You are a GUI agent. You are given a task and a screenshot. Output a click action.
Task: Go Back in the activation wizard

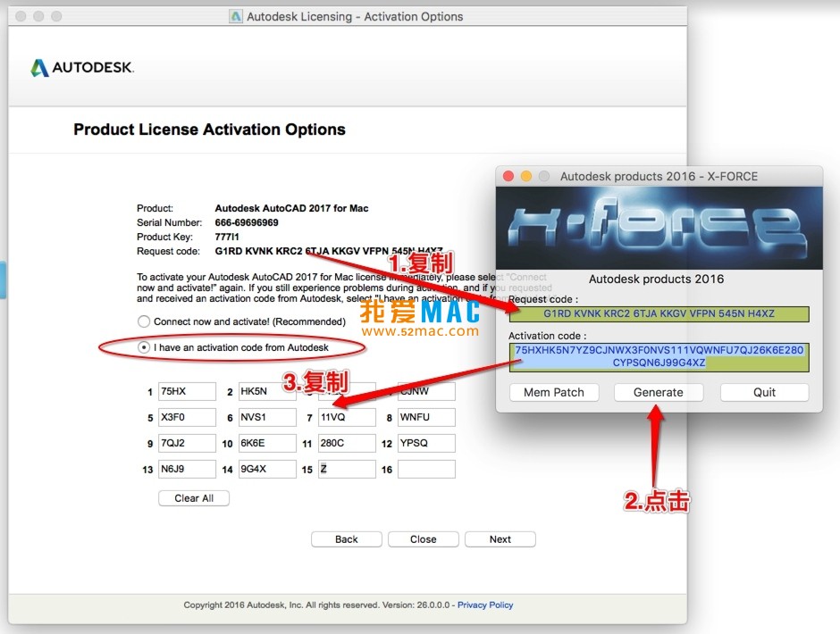[x=347, y=539]
